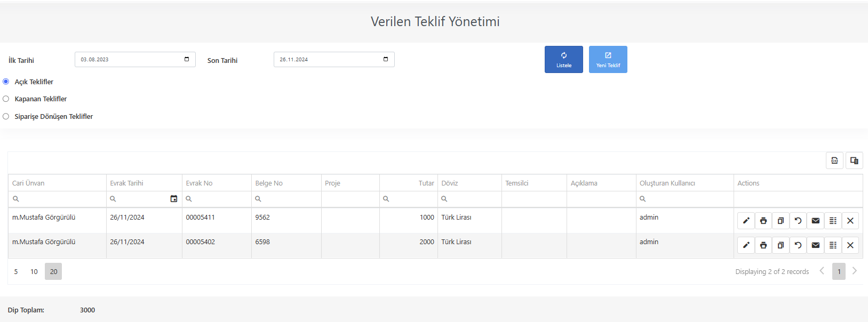Create a new offer with Yeni Teklif
Screen dimensions: 868x322
pyautogui.click(x=608, y=60)
